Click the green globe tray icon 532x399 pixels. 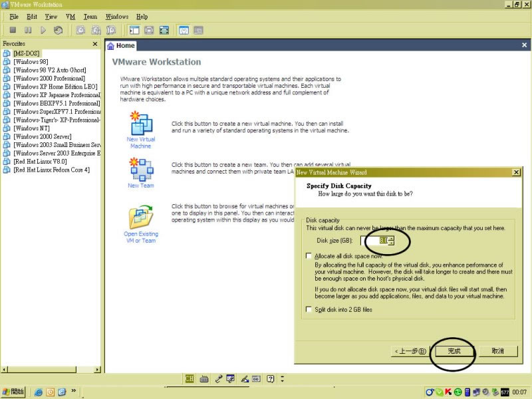pyautogui.click(x=458, y=392)
